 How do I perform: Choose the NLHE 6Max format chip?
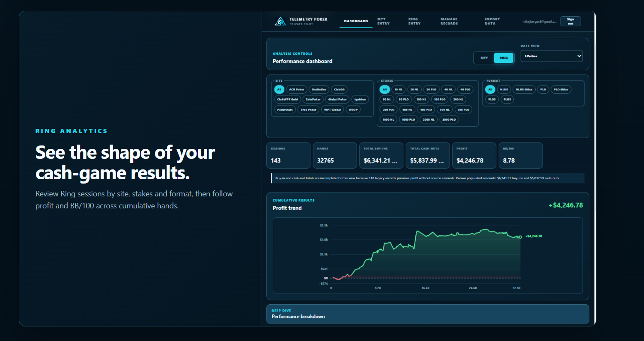tap(524, 89)
